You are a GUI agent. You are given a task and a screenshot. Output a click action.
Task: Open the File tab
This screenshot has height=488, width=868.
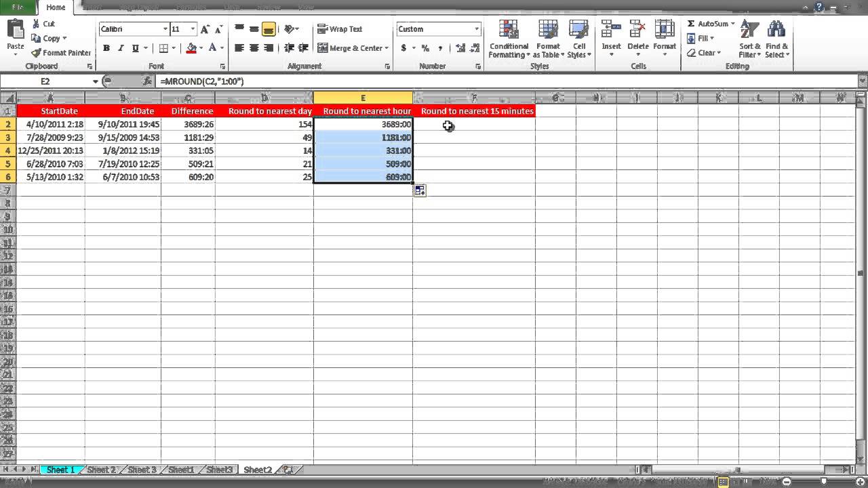(x=18, y=7)
